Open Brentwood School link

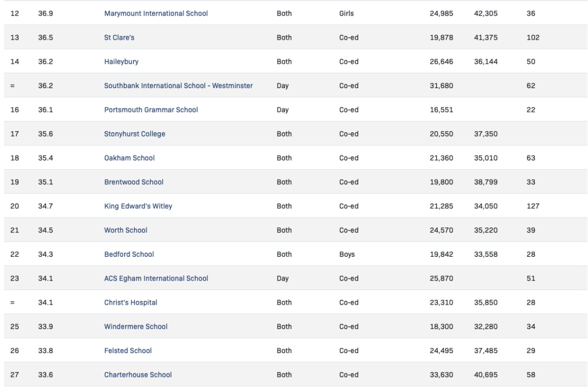pyautogui.click(x=134, y=182)
